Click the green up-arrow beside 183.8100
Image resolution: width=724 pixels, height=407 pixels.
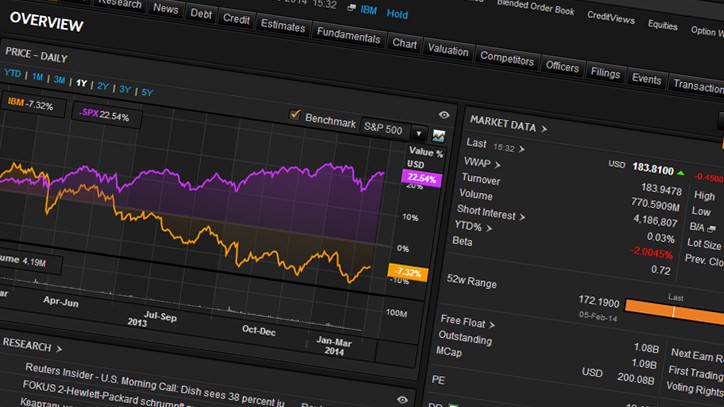coord(681,173)
